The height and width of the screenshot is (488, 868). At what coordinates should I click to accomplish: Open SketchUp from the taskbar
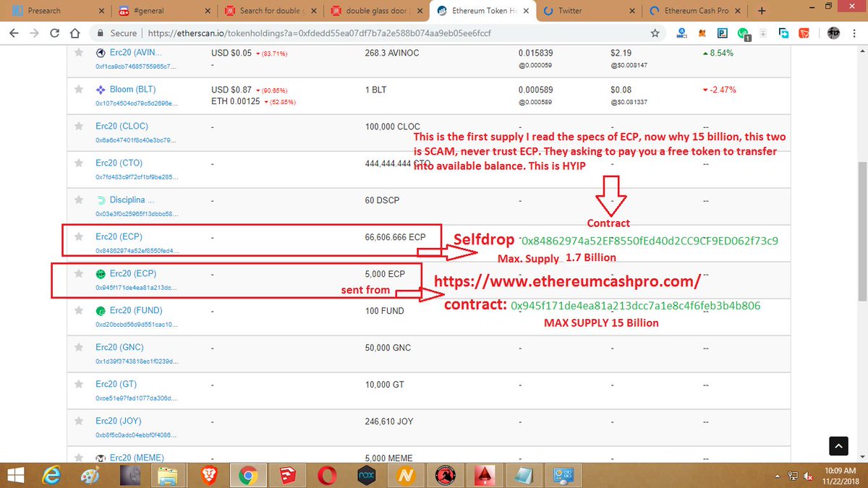tap(289, 476)
